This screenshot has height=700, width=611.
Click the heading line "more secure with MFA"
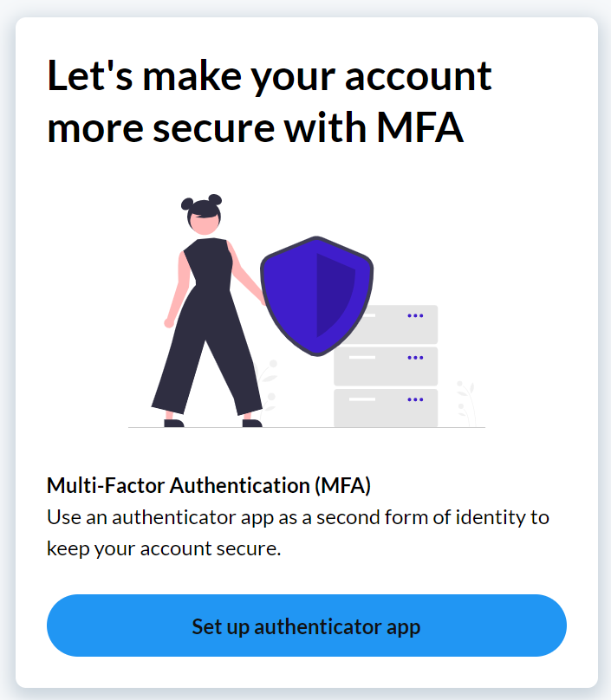tap(255, 127)
